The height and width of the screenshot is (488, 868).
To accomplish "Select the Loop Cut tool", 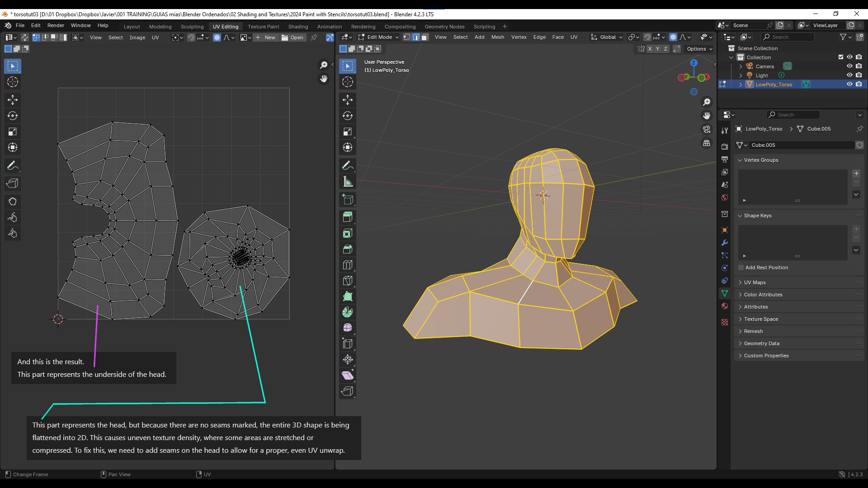I will (x=348, y=265).
